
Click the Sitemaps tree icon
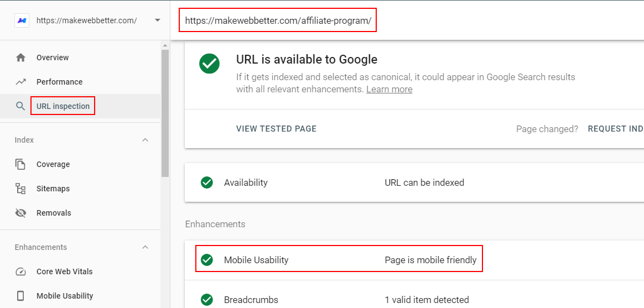20,189
